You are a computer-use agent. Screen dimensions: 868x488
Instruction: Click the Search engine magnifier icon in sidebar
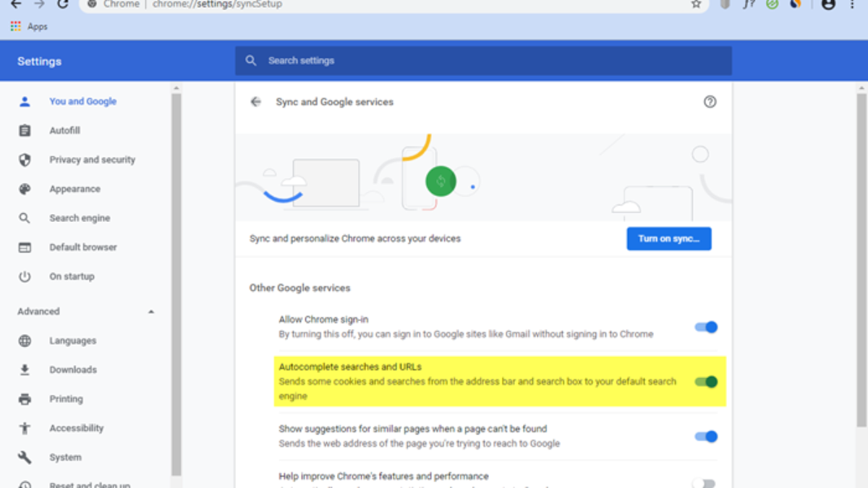(25, 218)
